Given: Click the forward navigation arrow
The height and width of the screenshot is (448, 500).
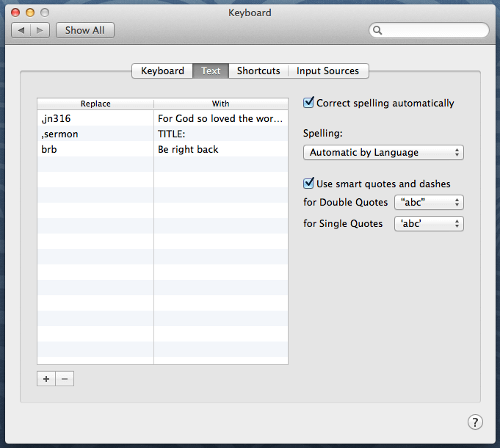Looking at the screenshot, I should point(40,30).
